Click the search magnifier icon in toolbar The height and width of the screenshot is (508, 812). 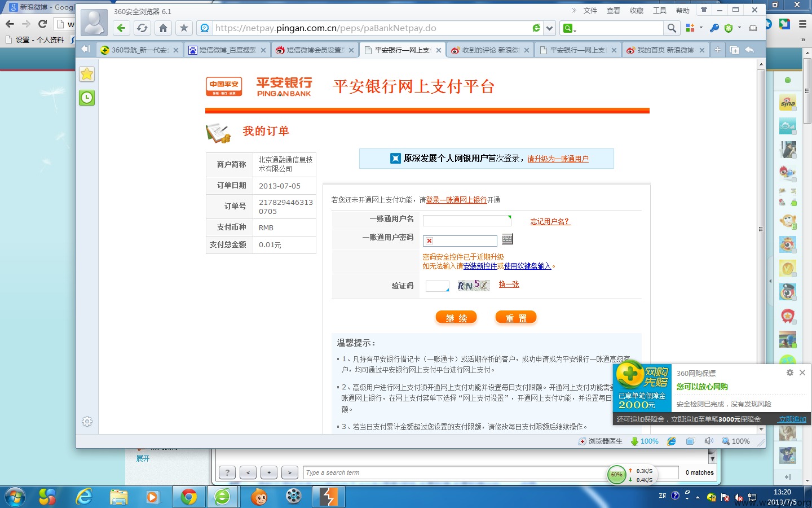tap(671, 28)
